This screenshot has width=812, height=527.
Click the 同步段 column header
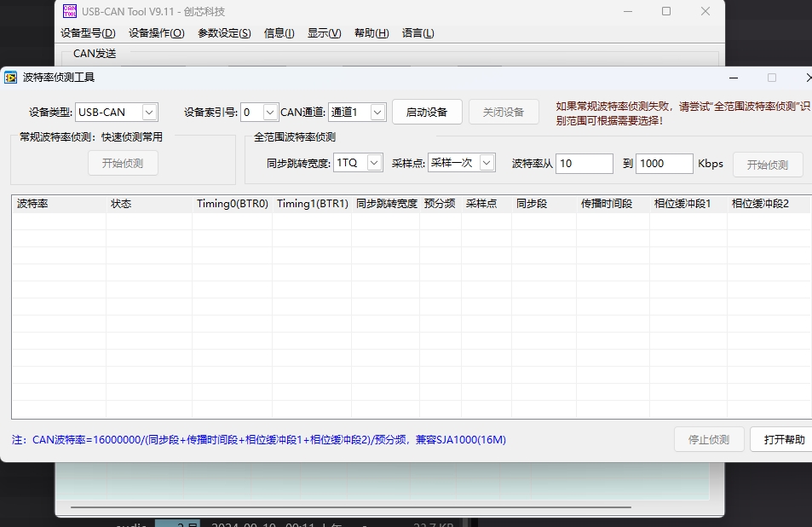(544, 204)
